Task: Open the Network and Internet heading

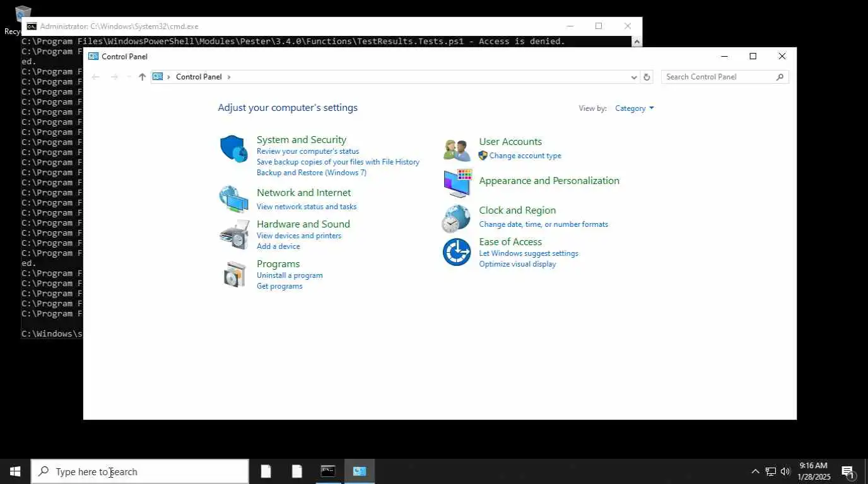Action: coord(303,193)
